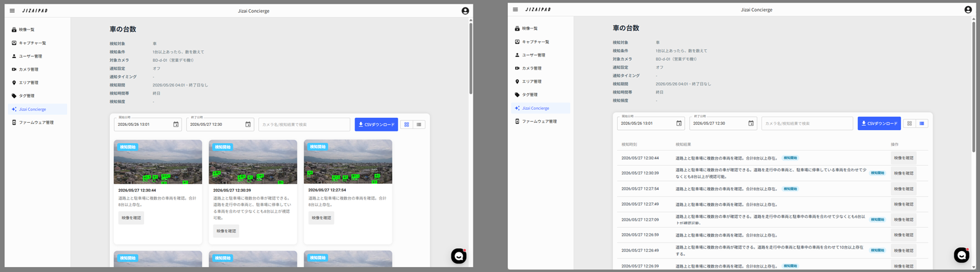This screenshot has width=980, height=272.
Task: Click 映像を確認 on 12:30:39 card
Action: pyautogui.click(x=226, y=231)
